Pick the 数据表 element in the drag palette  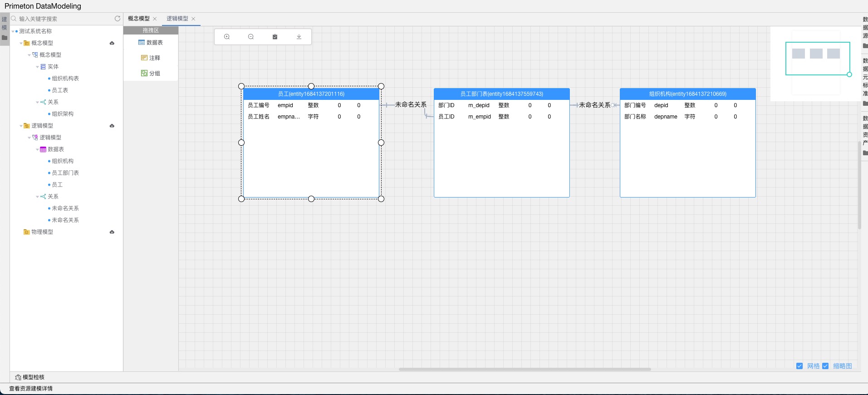click(151, 43)
